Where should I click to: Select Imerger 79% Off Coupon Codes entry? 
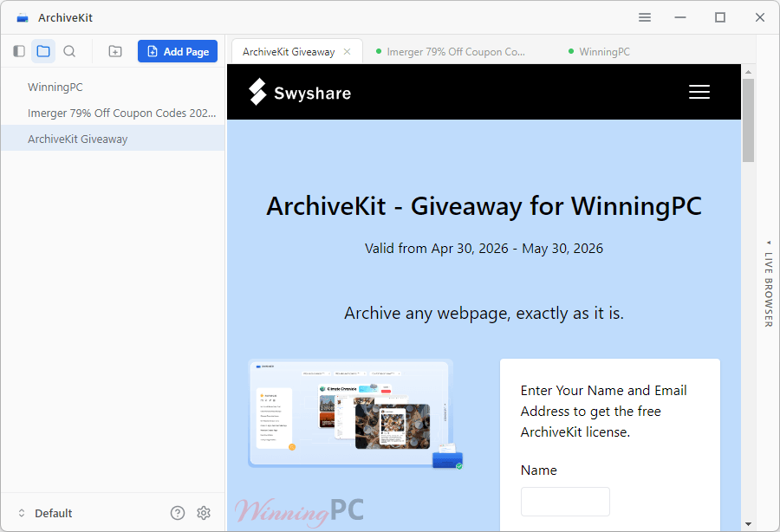click(x=113, y=113)
